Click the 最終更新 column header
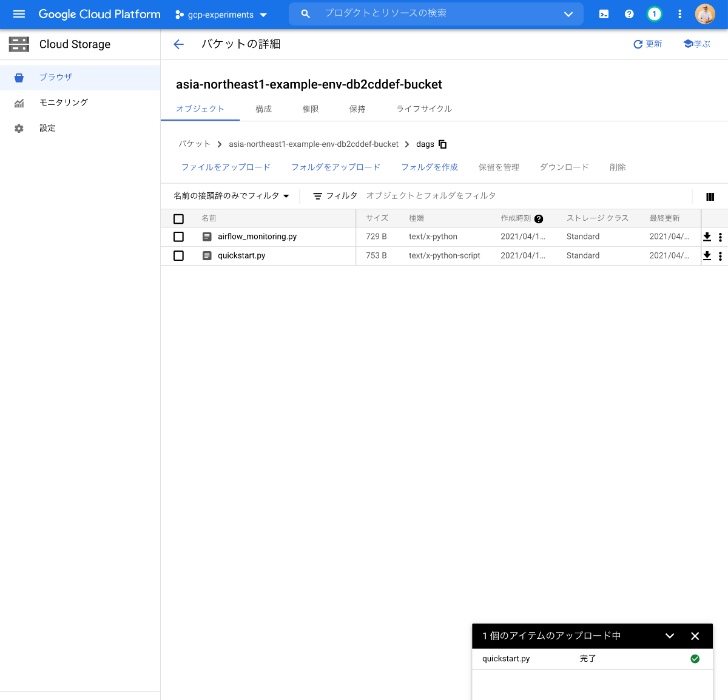Image resolution: width=728 pixels, height=700 pixels. pos(664,218)
